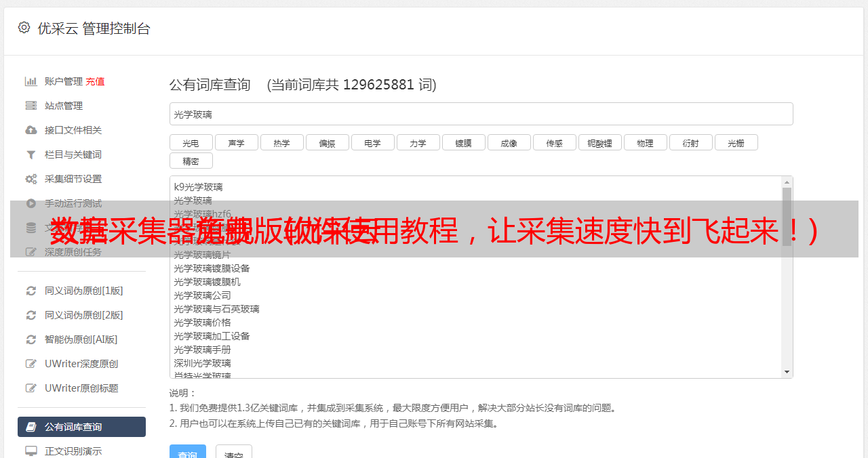Click the book icon for 公有词库查询
This screenshot has width=868, height=458.
click(x=31, y=427)
